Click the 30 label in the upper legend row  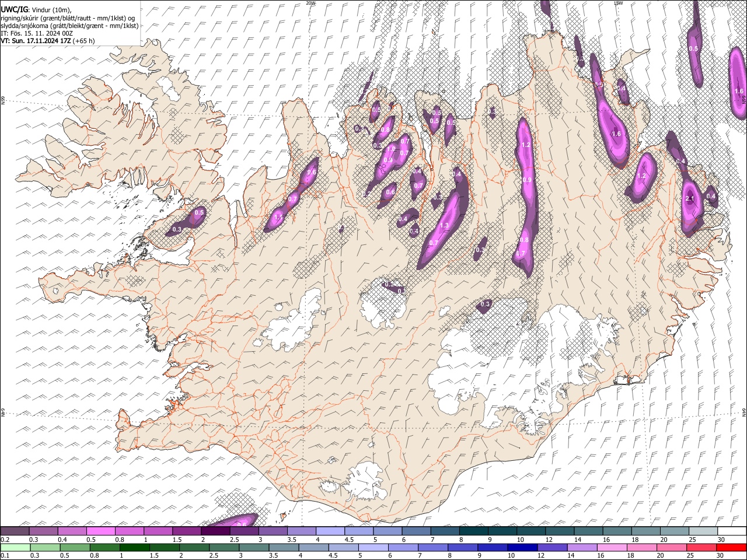[721, 540]
